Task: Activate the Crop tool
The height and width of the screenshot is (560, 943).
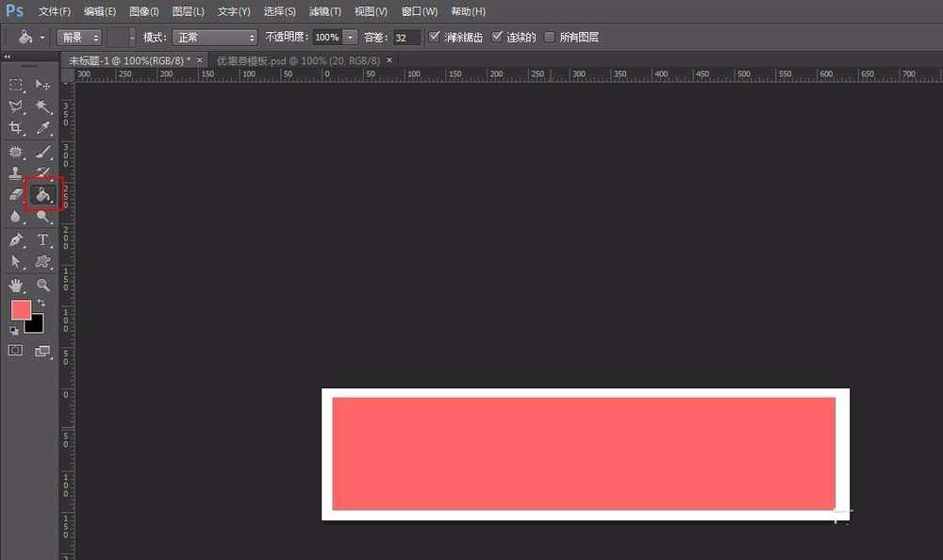Action: (x=16, y=128)
